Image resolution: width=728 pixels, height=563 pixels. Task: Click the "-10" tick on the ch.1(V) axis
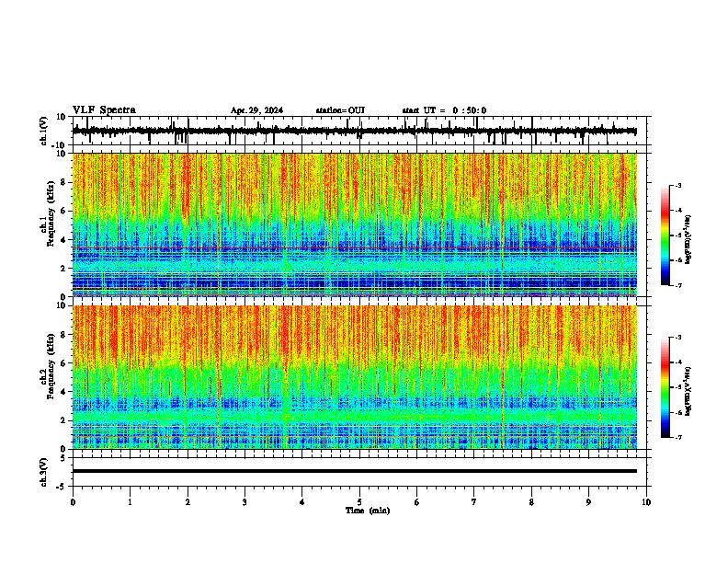[x=60, y=145]
